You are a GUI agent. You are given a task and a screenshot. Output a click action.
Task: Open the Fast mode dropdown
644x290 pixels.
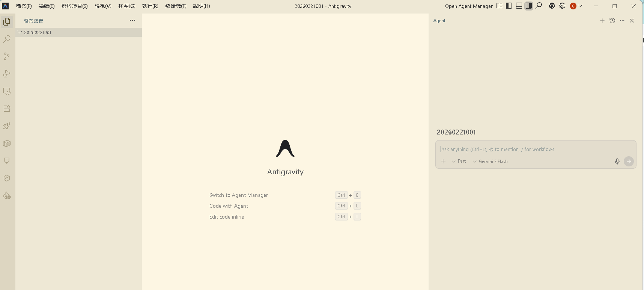pyautogui.click(x=459, y=161)
